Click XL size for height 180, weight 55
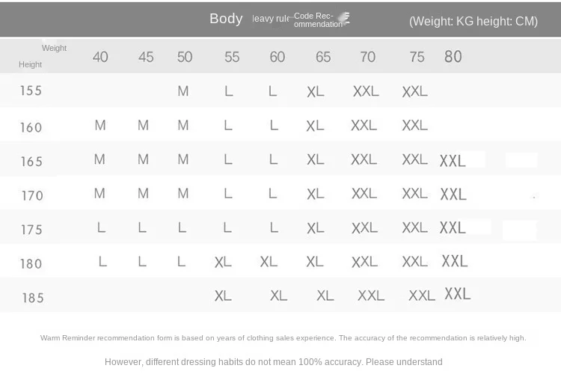Image resolution: width=561 pixels, height=392 pixels. pos(223,262)
